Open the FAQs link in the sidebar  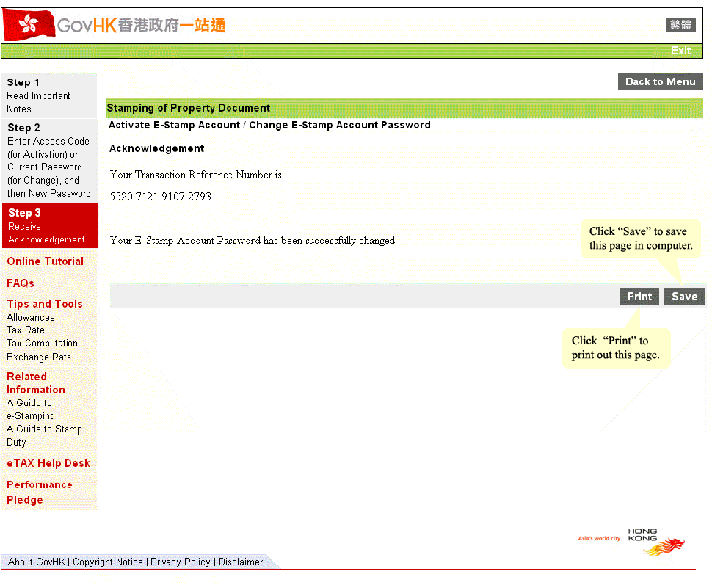(21, 283)
